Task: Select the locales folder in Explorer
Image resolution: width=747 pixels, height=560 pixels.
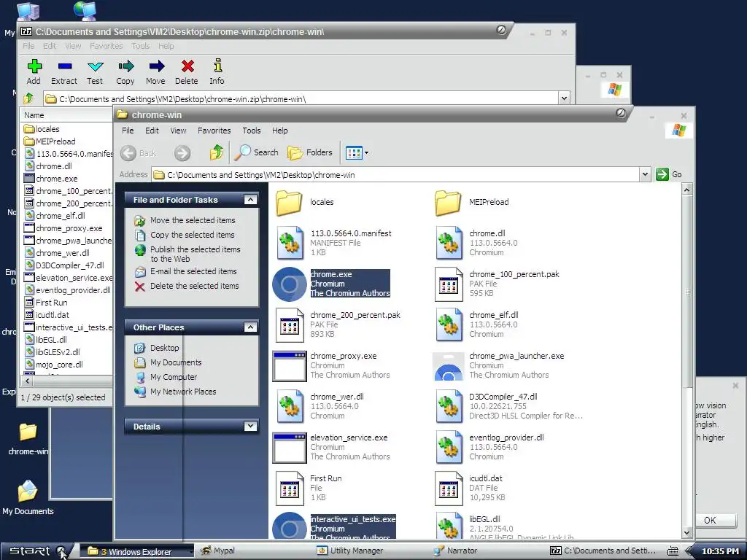Action: click(x=289, y=203)
